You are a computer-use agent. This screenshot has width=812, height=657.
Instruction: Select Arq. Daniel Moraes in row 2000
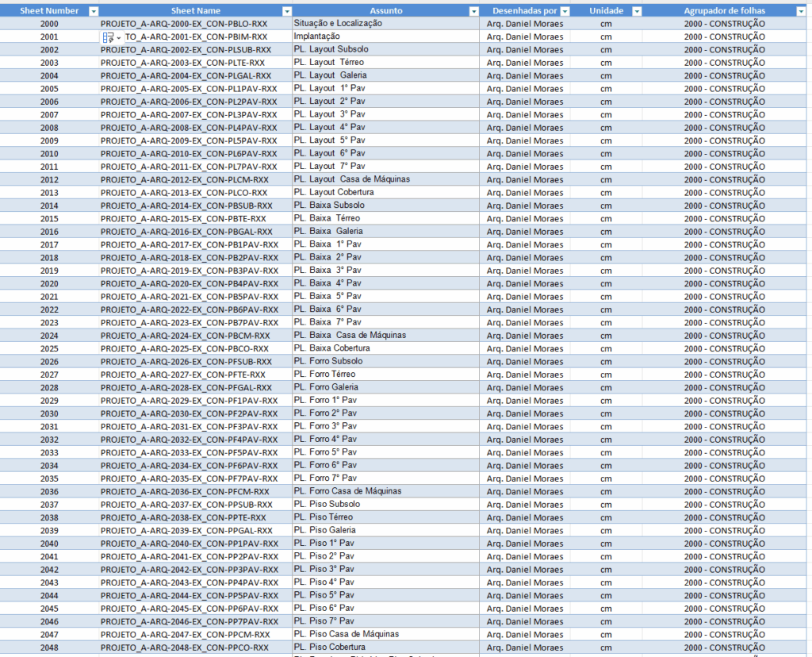[x=525, y=24]
